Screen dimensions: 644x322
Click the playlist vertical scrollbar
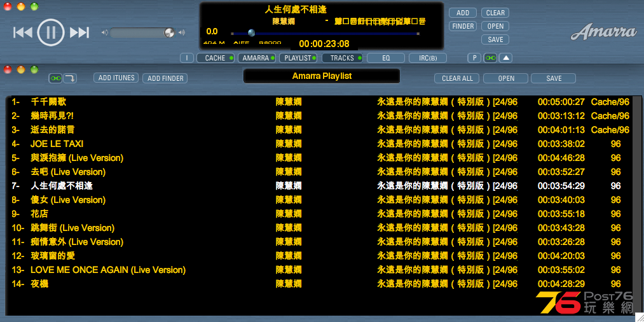[636, 204]
